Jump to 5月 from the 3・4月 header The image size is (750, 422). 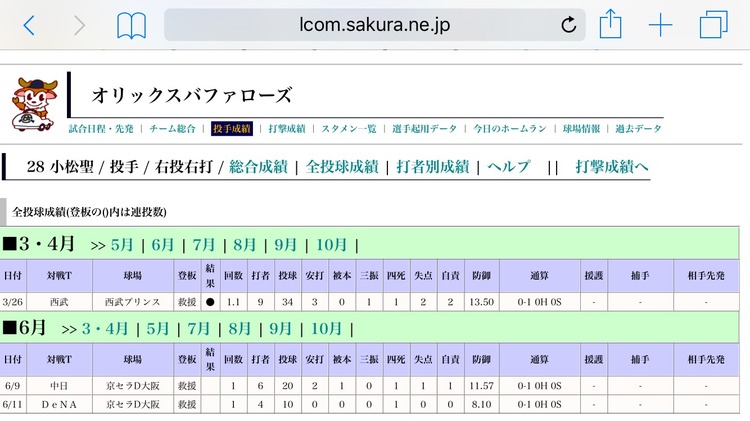tap(122, 245)
